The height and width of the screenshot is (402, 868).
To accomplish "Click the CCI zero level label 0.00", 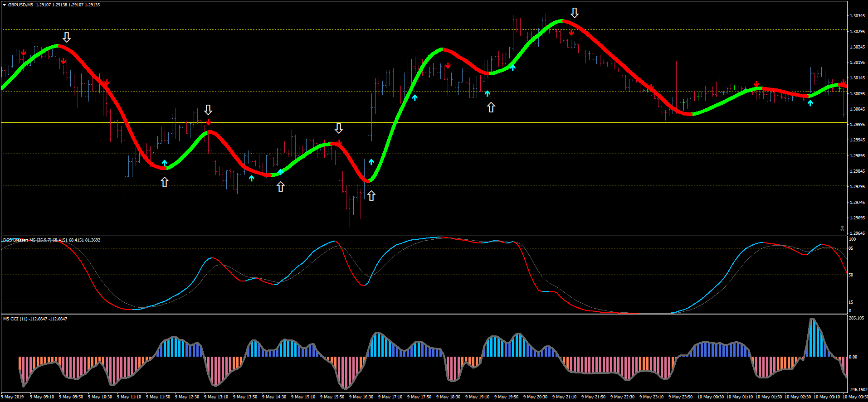I will coord(853,357).
